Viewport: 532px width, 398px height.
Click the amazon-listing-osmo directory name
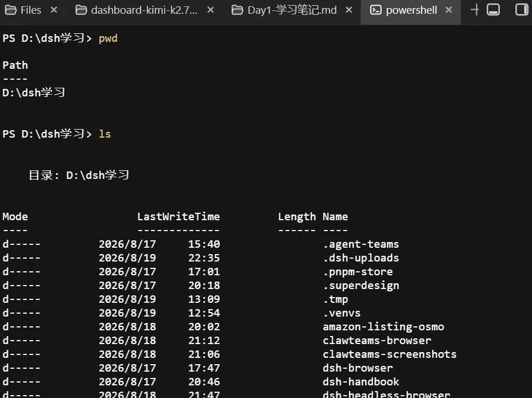(x=383, y=327)
